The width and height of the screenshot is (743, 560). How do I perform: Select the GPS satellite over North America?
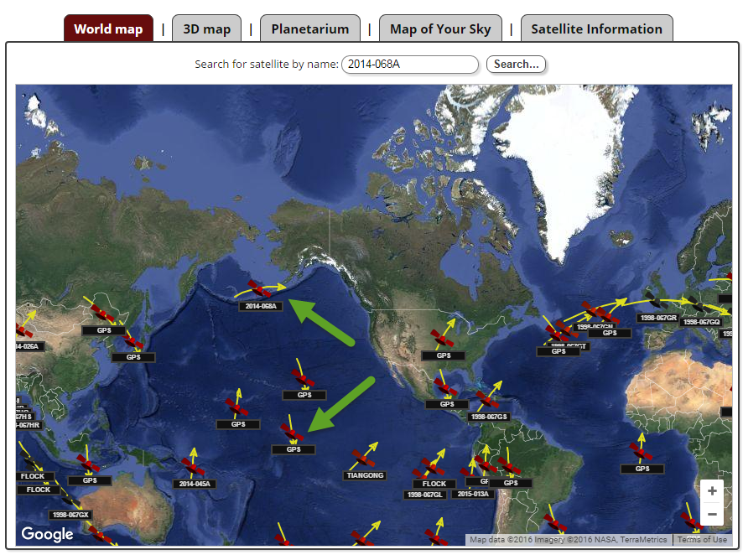pyautogui.click(x=443, y=340)
